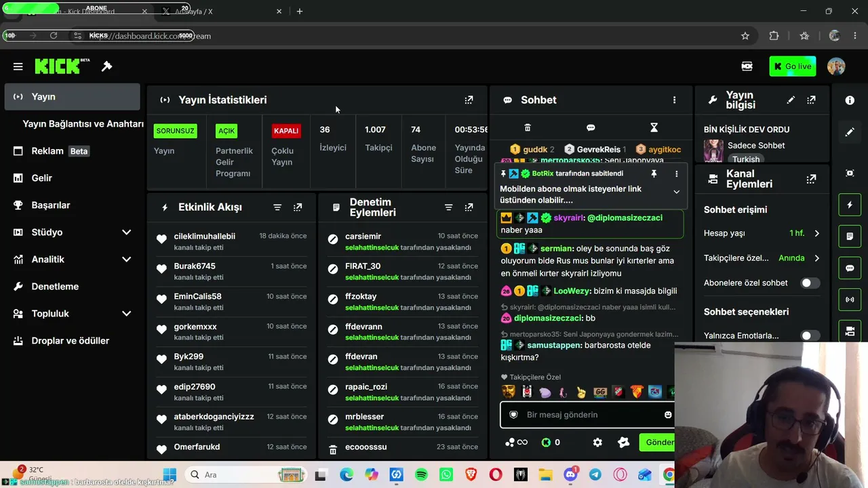
Task: Pop out the Etkinlik Akışı panel
Action: coord(298,207)
